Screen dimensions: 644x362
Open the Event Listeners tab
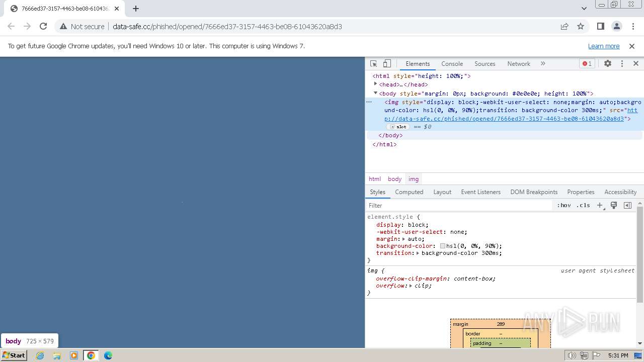(480, 192)
